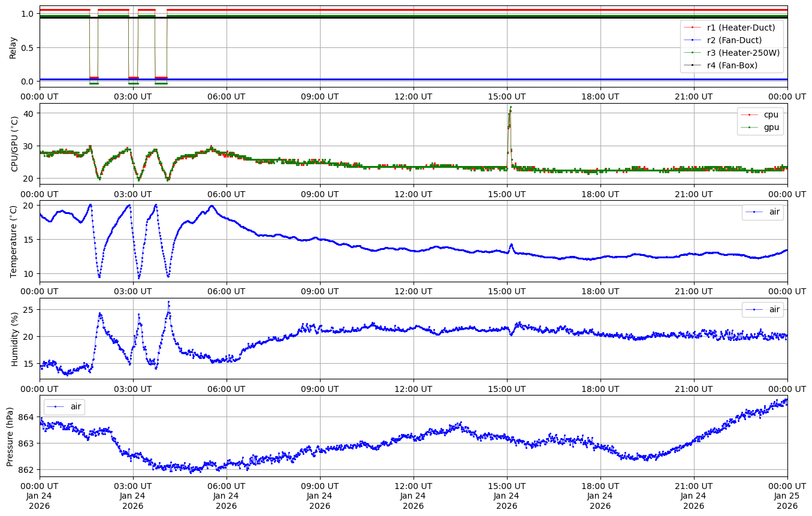Image resolution: width=812 pixels, height=516 pixels.
Task: Click the r3 (Heater-250W) legend entry
Action: tap(743, 53)
